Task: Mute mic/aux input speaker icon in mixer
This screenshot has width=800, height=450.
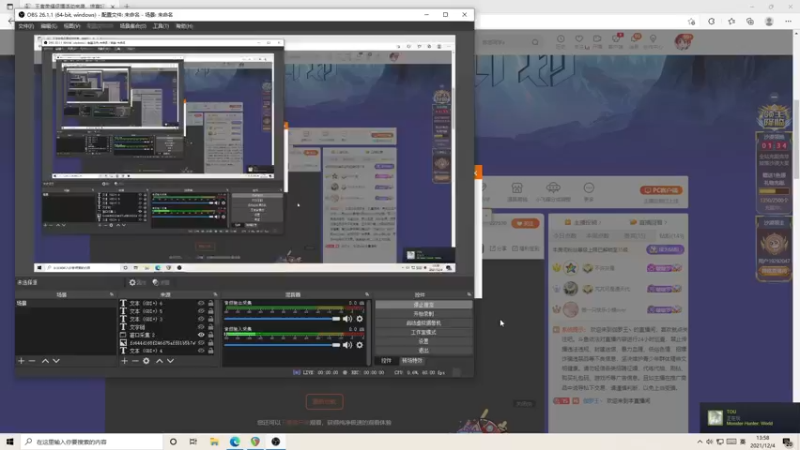Action: click(347, 345)
